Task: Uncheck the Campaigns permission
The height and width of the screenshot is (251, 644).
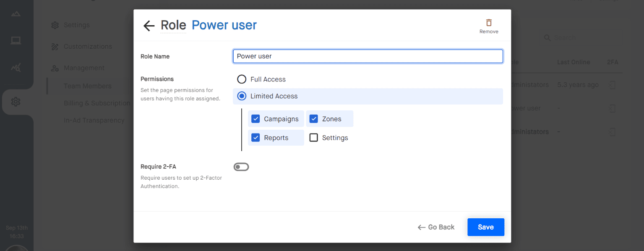Action: [x=256, y=118]
